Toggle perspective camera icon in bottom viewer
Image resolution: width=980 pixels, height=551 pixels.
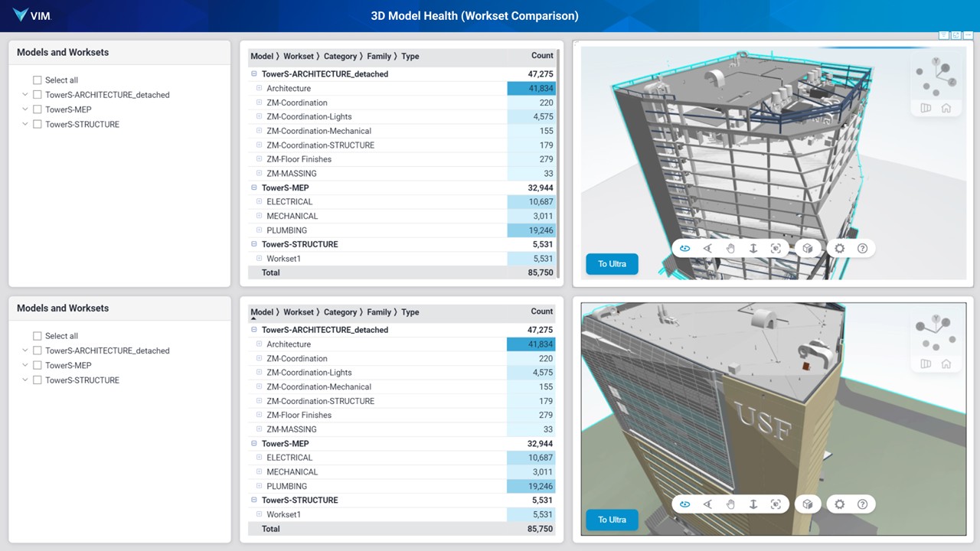tap(926, 364)
